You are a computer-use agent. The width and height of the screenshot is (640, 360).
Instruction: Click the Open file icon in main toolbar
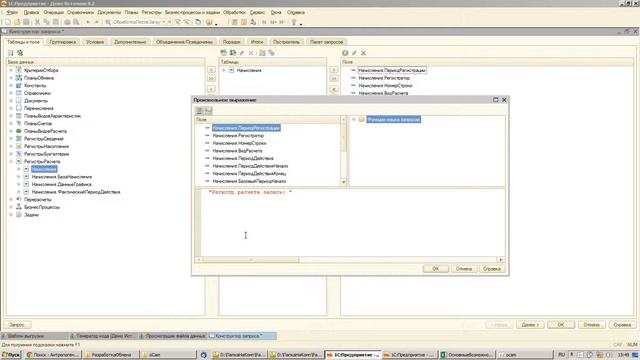tap(17, 22)
